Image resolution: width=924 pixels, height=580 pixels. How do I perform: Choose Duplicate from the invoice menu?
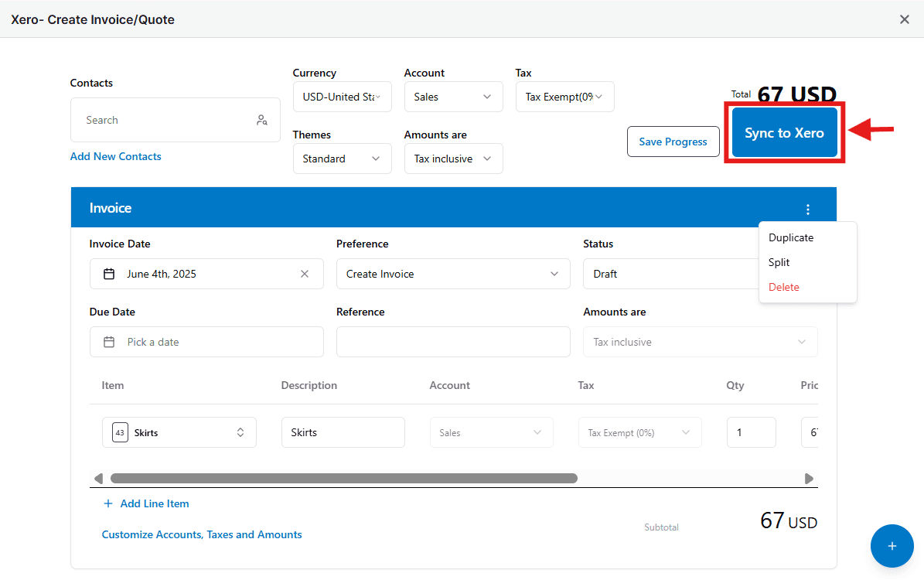point(791,238)
